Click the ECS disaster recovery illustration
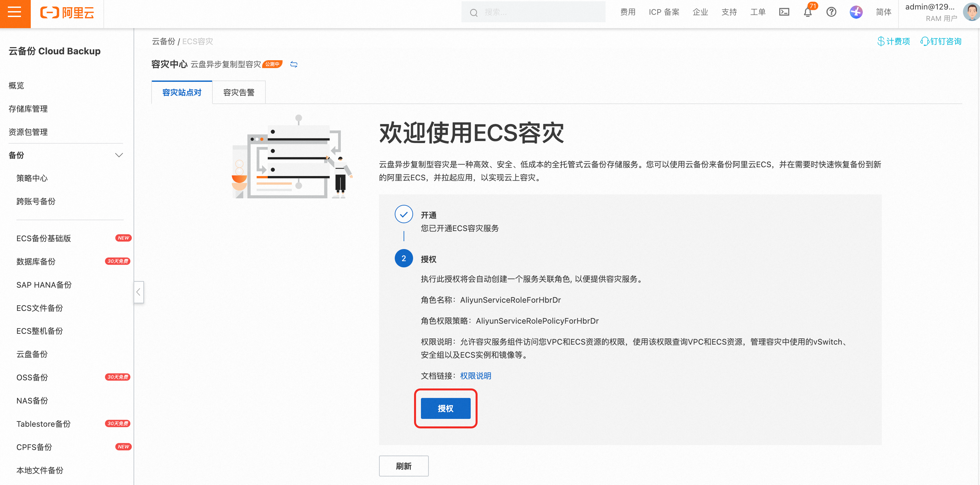This screenshot has width=980, height=485. [293, 156]
